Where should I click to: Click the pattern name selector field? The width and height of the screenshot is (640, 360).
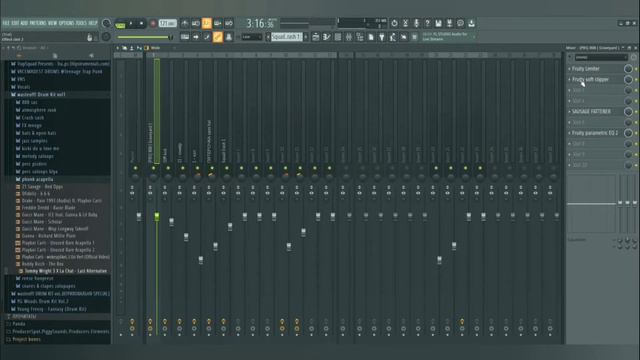click(287, 37)
